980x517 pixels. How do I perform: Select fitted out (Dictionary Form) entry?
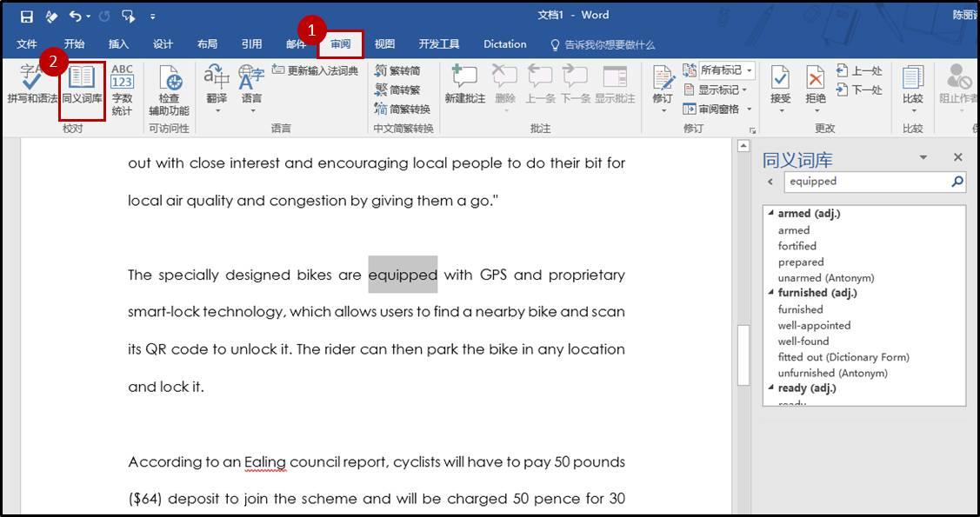click(x=843, y=357)
